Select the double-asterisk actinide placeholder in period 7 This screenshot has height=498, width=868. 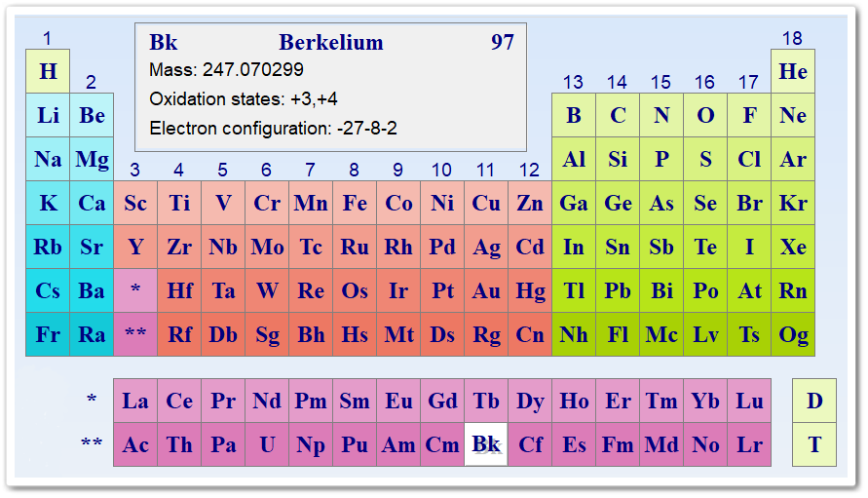135,334
